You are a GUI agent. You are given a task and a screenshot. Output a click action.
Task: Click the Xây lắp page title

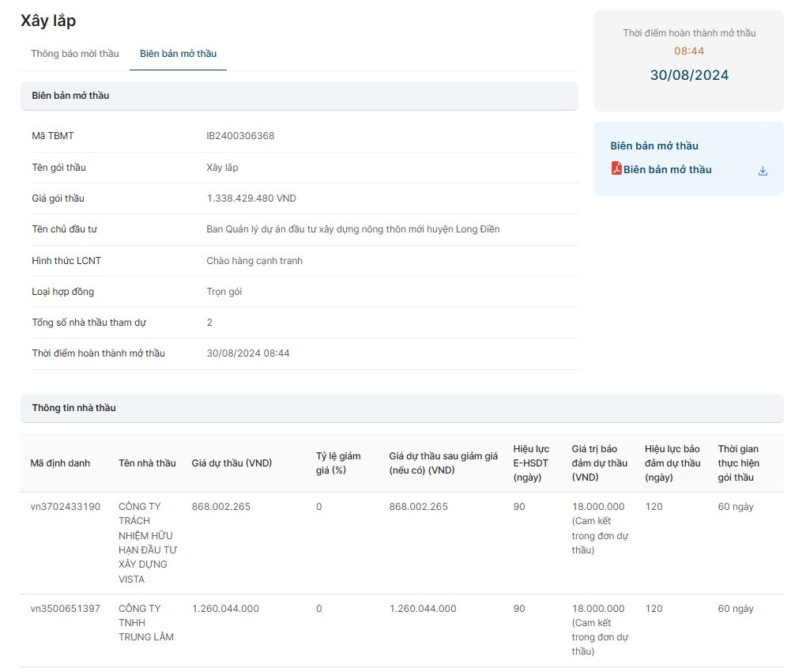pos(48,21)
